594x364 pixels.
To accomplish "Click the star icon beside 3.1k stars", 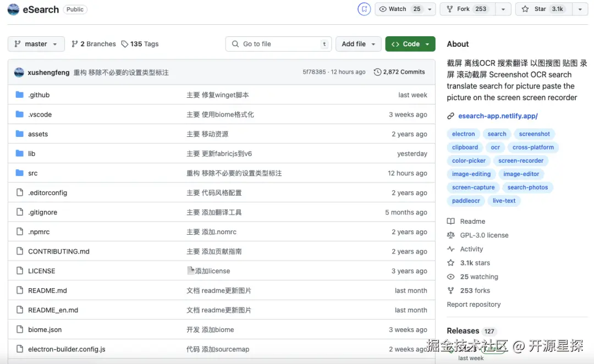I will pos(450,263).
